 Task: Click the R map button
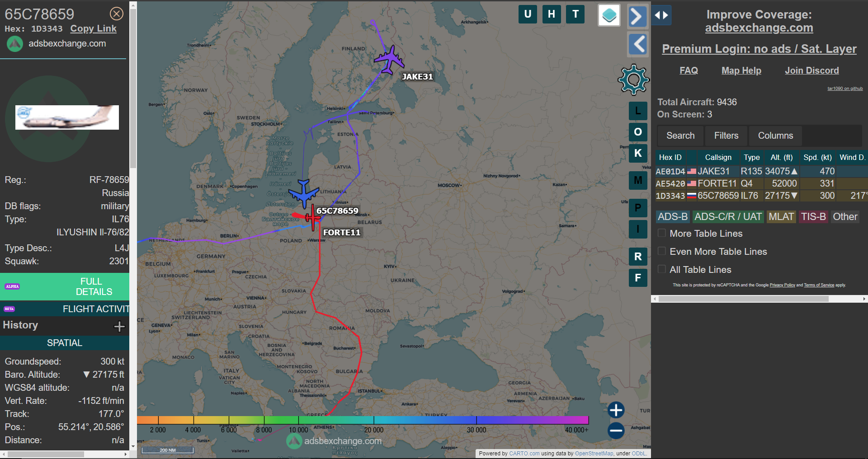[x=638, y=257]
